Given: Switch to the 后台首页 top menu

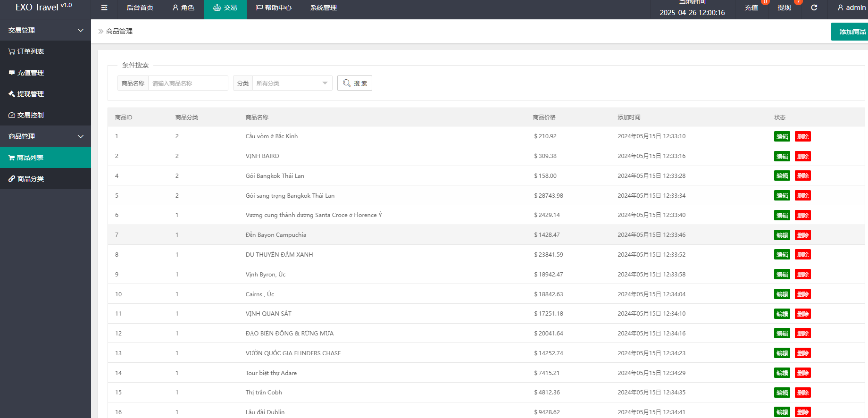Looking at the screenshot, I should coord(140,8).
